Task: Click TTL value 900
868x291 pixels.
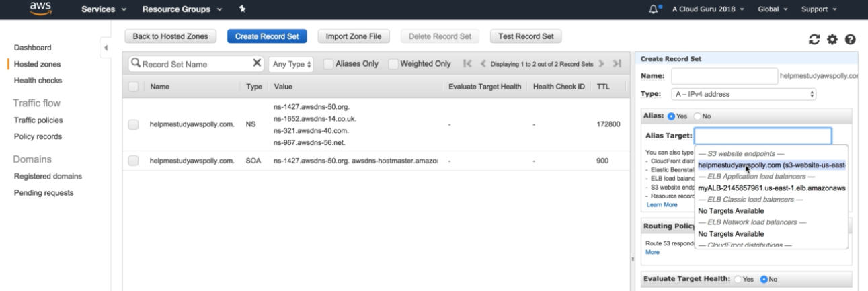Action: [x=602, y=161]
